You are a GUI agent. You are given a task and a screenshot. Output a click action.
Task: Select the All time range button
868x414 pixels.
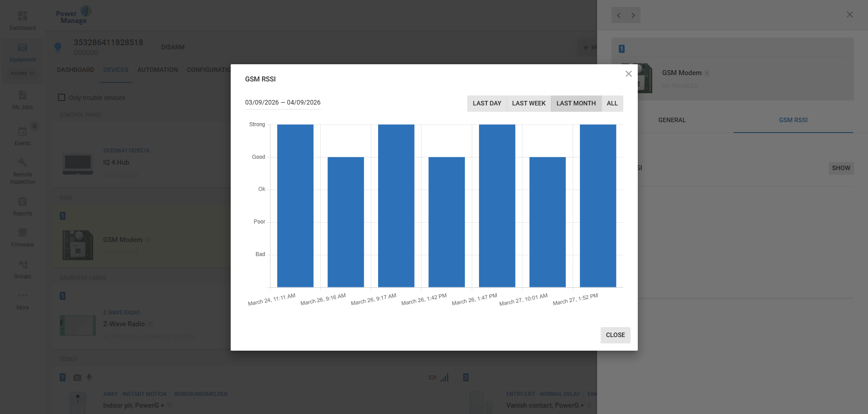point(612,103)
